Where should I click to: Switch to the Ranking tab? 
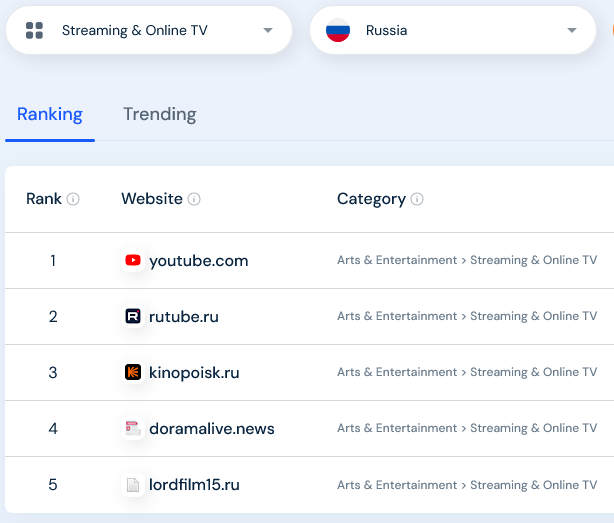point(50,114)
